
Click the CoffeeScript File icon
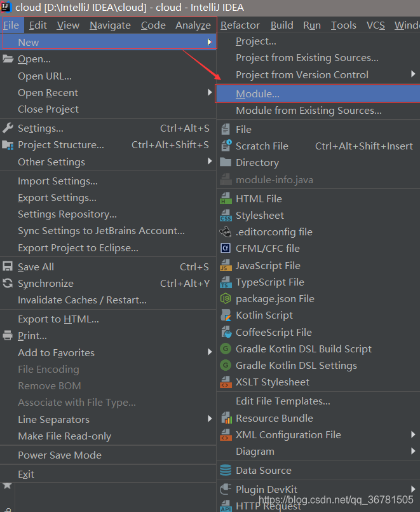point(226,332)
